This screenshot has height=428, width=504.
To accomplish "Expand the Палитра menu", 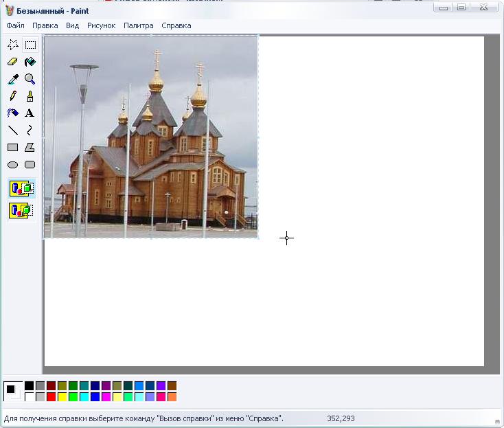I will tap(139, 25).
